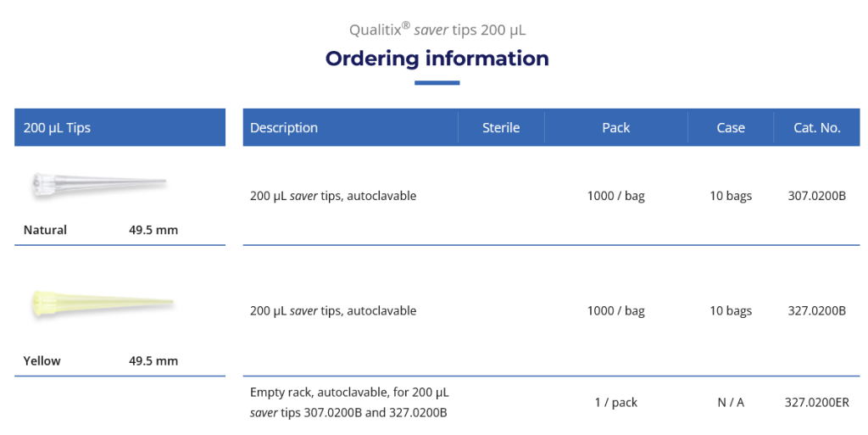868x435 pixels.
Task: Select catalog number 307.0200B
Action: pos(816,196)
